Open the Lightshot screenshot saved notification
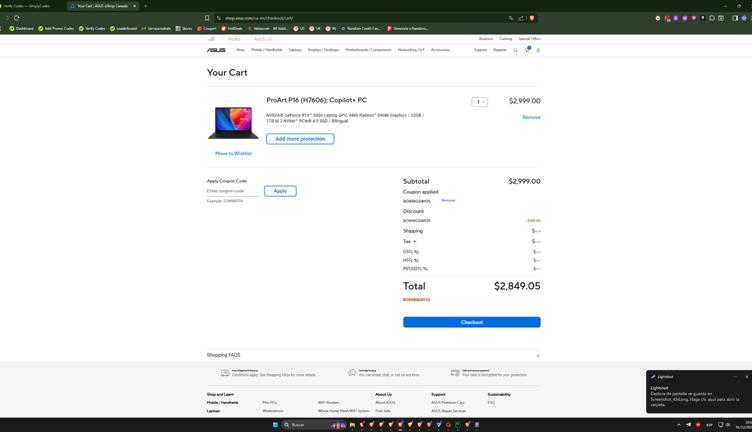 [698, 392]
